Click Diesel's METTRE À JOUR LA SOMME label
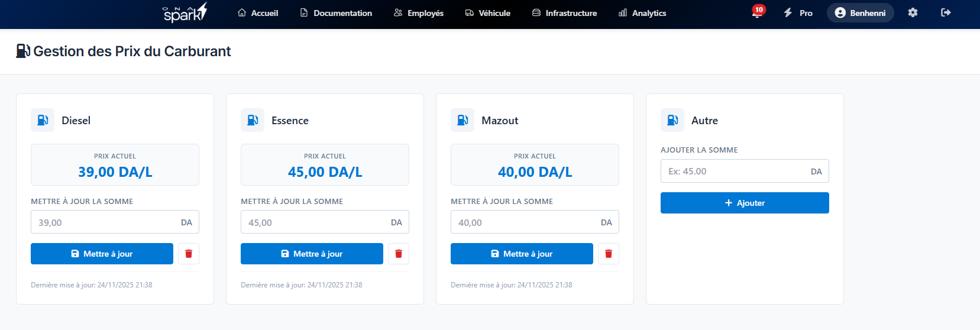Image resolution: width=980 pixels, height=330 pixels. coord(82,202)
